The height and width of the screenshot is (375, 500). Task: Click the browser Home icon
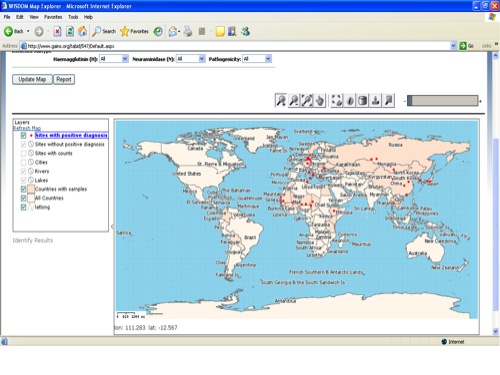pyautogui.click(x=82, y=31)
